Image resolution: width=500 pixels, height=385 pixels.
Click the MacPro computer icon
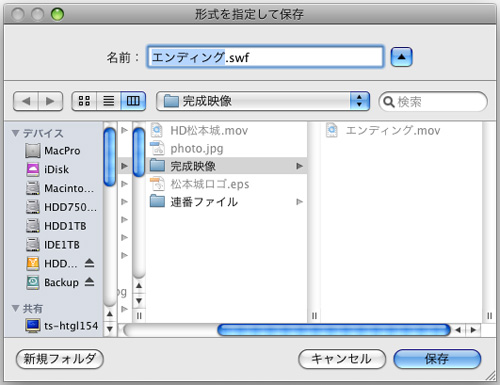33,151
